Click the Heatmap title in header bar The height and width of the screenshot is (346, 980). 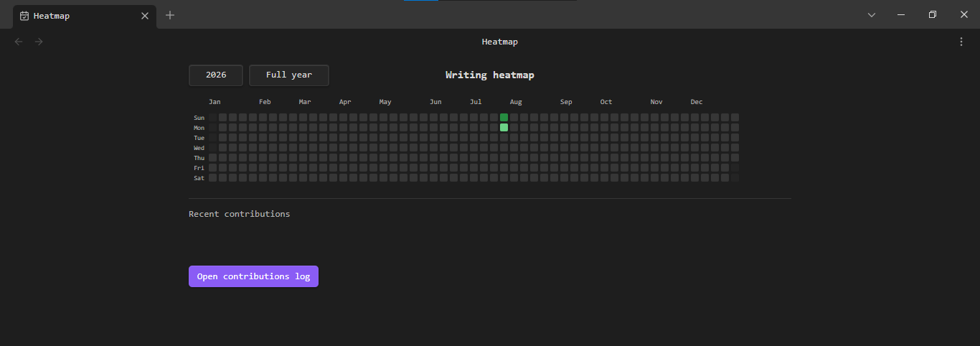coord(500,42)
